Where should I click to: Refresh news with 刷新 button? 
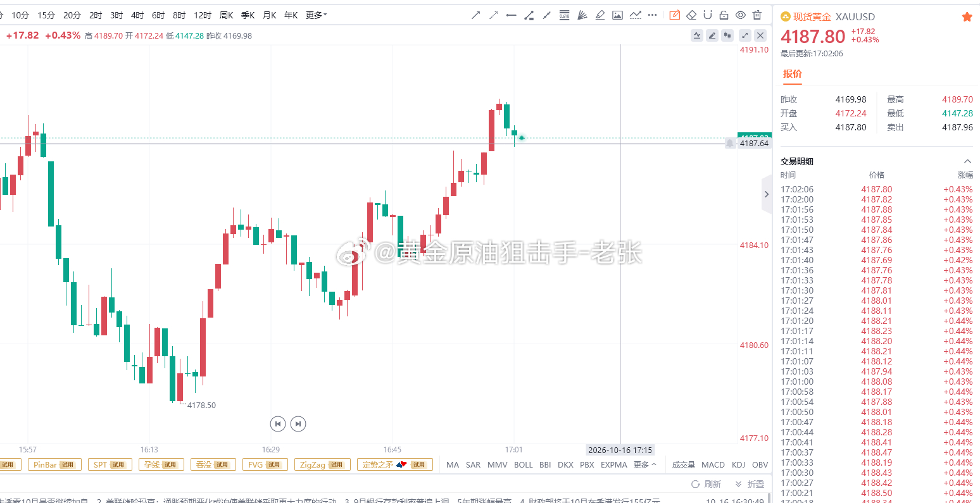[x=707, y=484]
